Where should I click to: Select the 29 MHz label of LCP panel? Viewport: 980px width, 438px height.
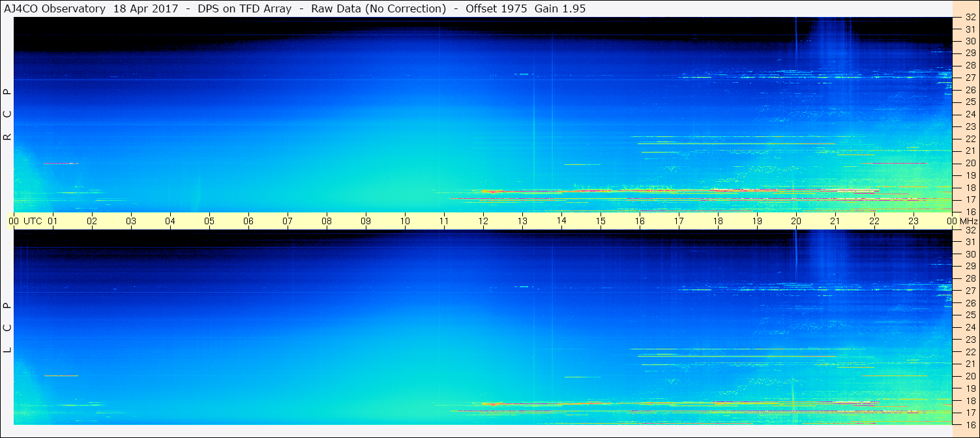click(x=970, y=267)
